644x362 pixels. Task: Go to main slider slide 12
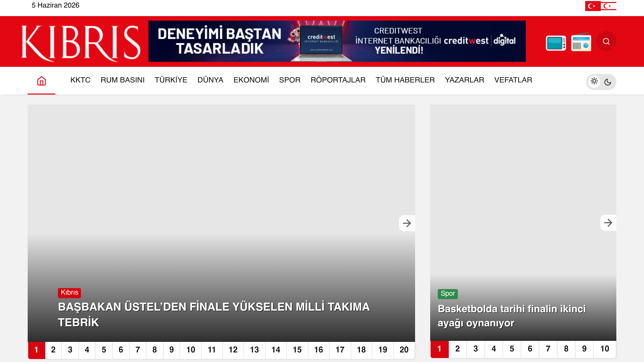click(x=233, y=350)
